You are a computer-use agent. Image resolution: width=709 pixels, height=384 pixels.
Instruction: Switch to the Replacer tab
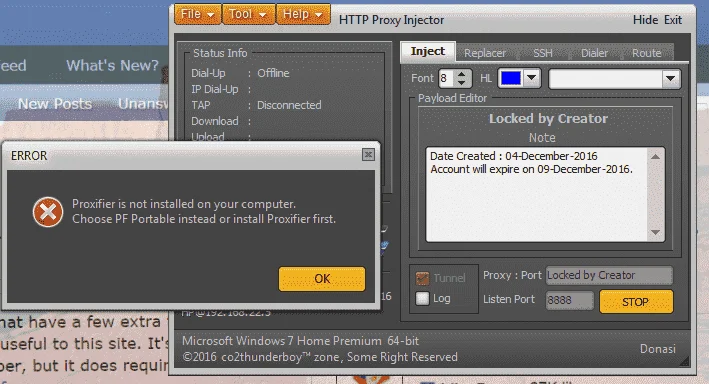coord(485,53)
